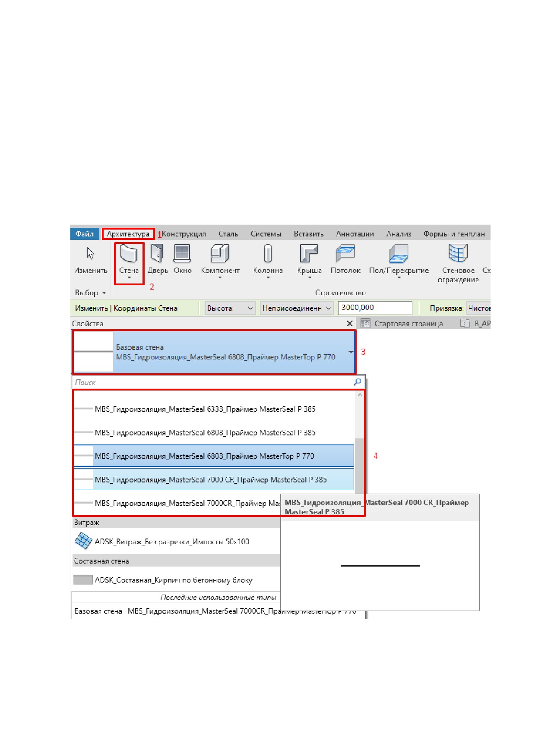The width and height of the screenshot is (535, 756).
Task: Switch to the Аннотации ribbon tab
Action: 355,234
